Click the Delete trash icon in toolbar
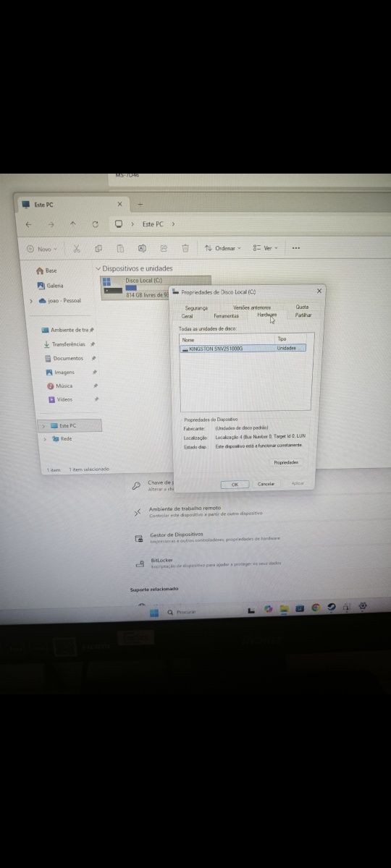Image resolution: width=391 pixels, height=868 pixels. [x=185, y=248]
